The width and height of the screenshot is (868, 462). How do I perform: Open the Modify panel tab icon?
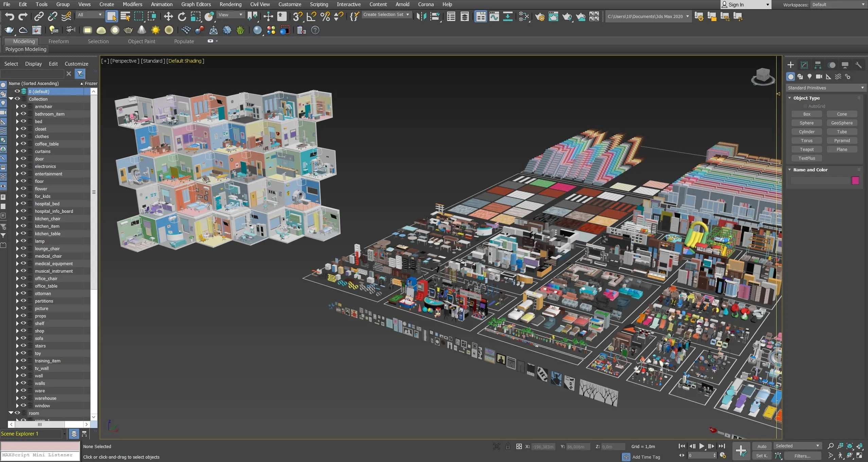point(804,65)
